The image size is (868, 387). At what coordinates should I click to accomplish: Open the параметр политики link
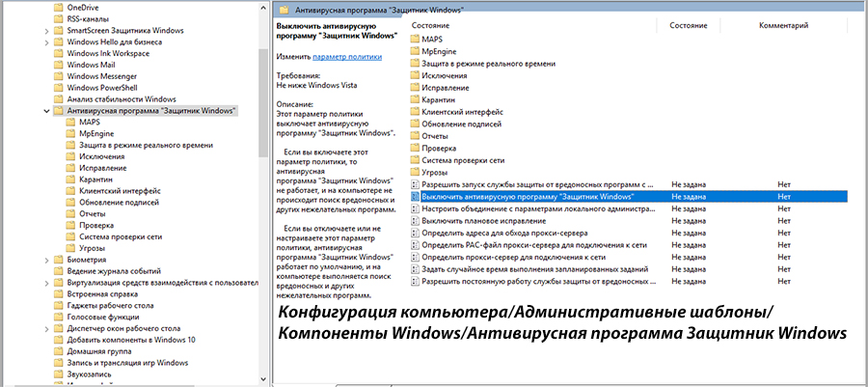tap(347, 57)
